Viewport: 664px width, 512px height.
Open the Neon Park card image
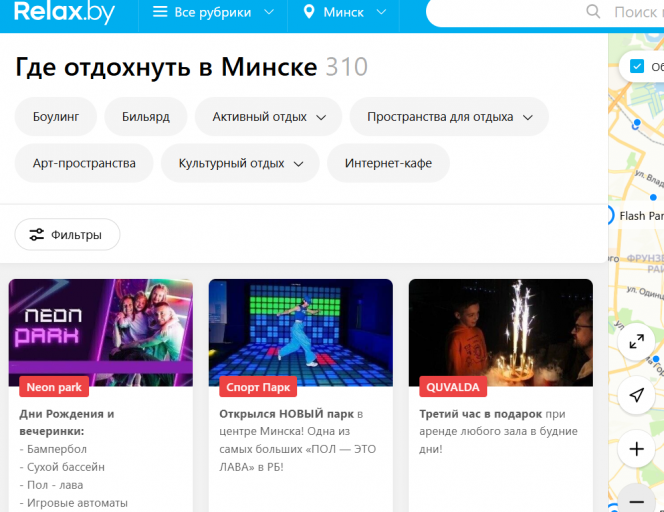[101, 332]
